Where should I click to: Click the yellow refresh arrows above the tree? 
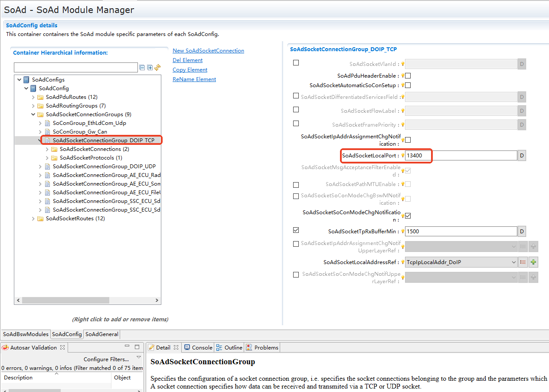click(157, 68)
